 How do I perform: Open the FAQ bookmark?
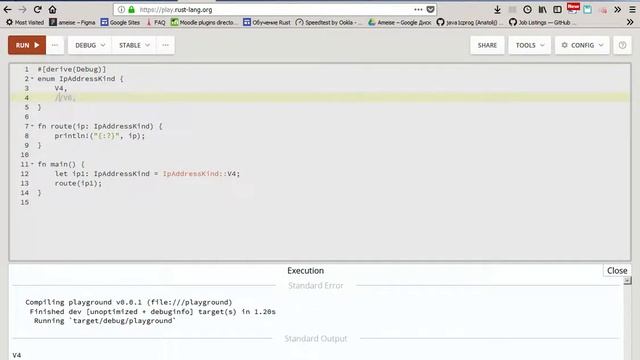156,22
